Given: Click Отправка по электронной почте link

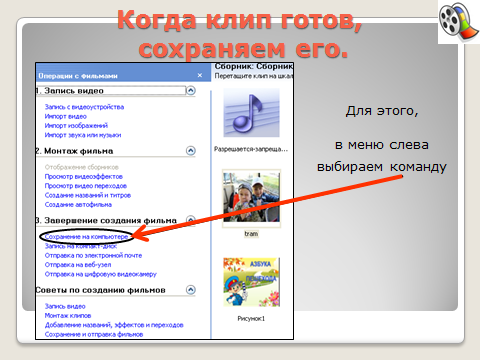Looking at the screenshot, I should tap(93, 255).
